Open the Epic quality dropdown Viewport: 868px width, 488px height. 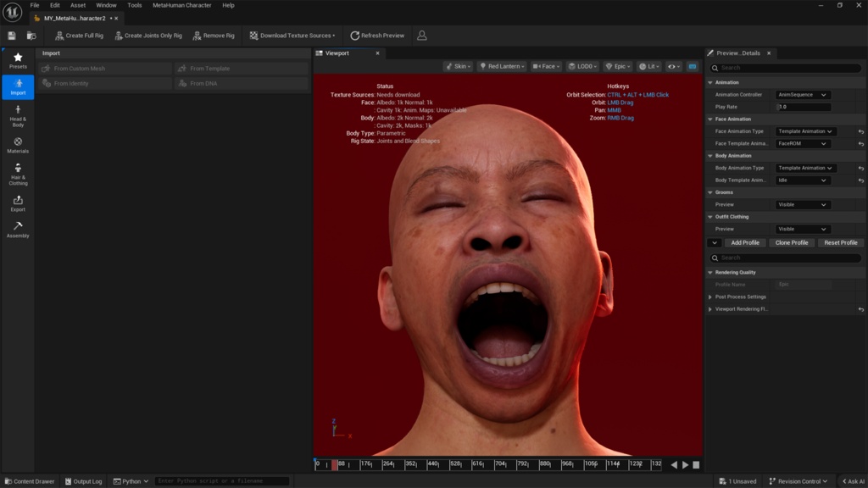(618, 66)
